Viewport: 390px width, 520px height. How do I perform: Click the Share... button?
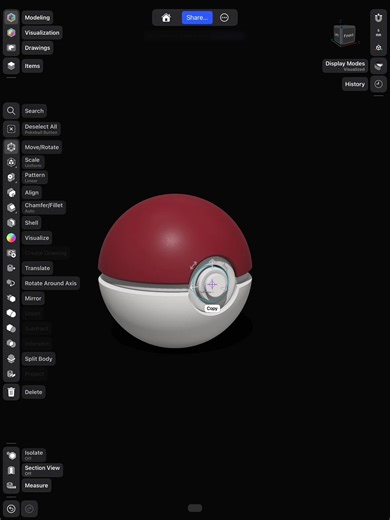(x=197, y=18)
